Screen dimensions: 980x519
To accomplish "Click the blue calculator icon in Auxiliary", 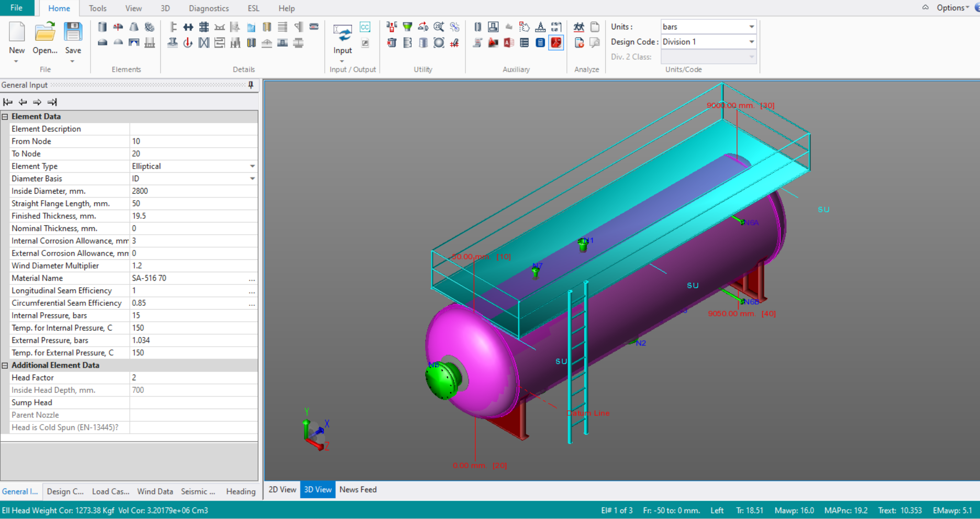I will (x=540, y=43).
